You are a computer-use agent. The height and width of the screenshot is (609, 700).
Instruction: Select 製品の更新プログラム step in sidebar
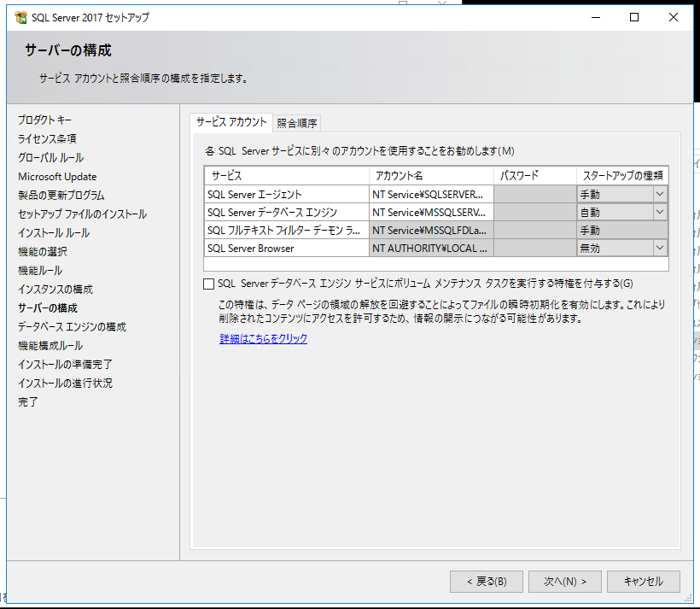(61, 196)
